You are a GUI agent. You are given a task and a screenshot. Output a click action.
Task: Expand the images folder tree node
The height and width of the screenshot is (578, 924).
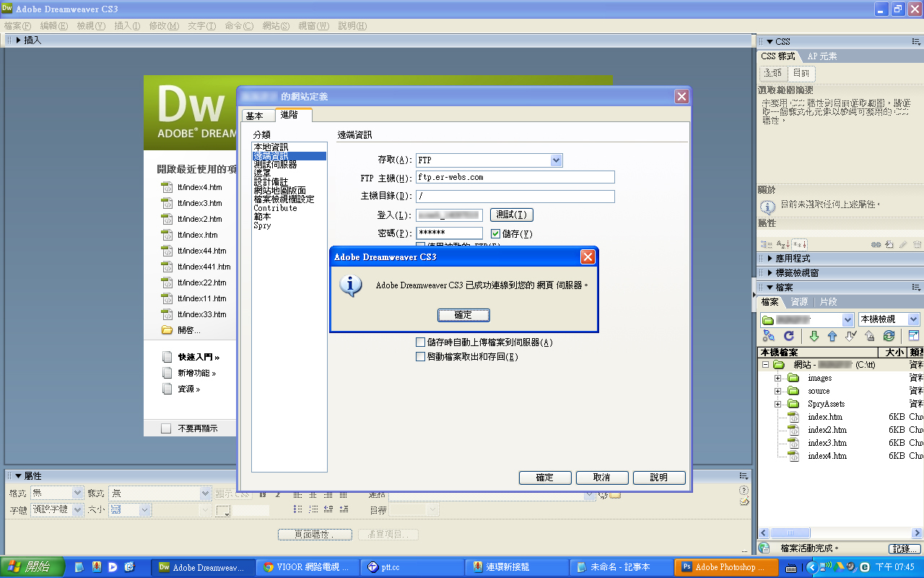click(x=777, y=378)
